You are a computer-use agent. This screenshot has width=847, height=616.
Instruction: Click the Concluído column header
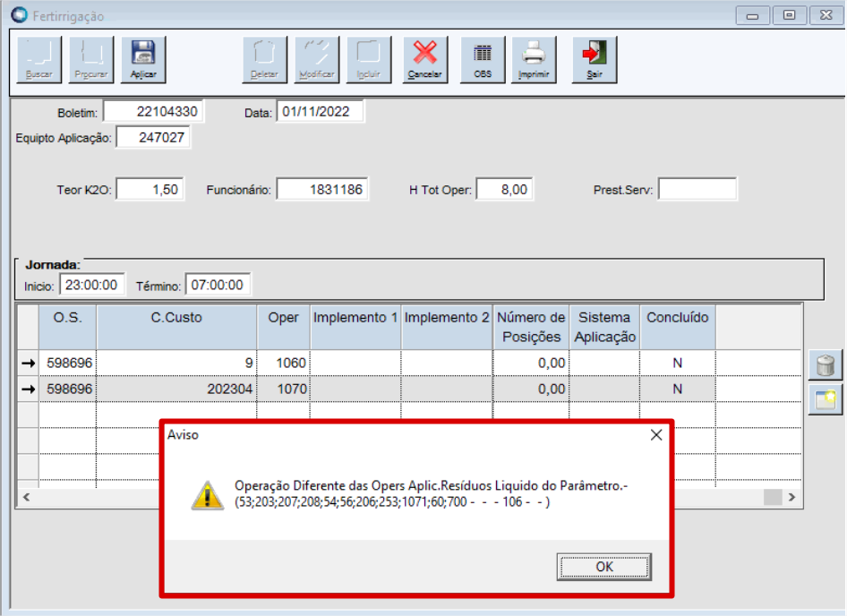[x=678, y=327]
